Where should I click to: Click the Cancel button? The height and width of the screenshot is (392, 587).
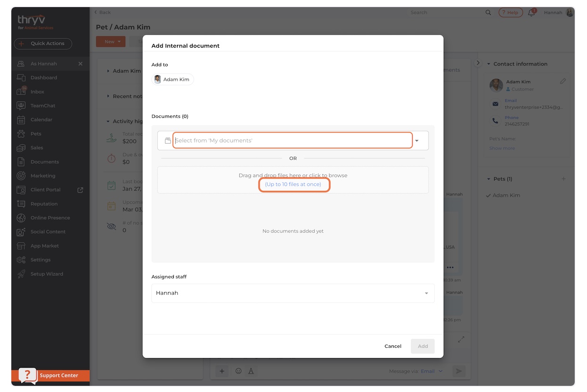392,346
